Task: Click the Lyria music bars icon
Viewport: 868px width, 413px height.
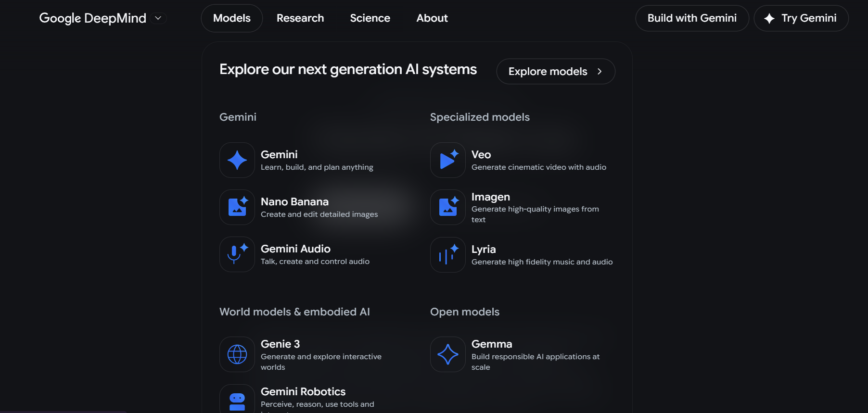Action: click(x=448, y=255)
